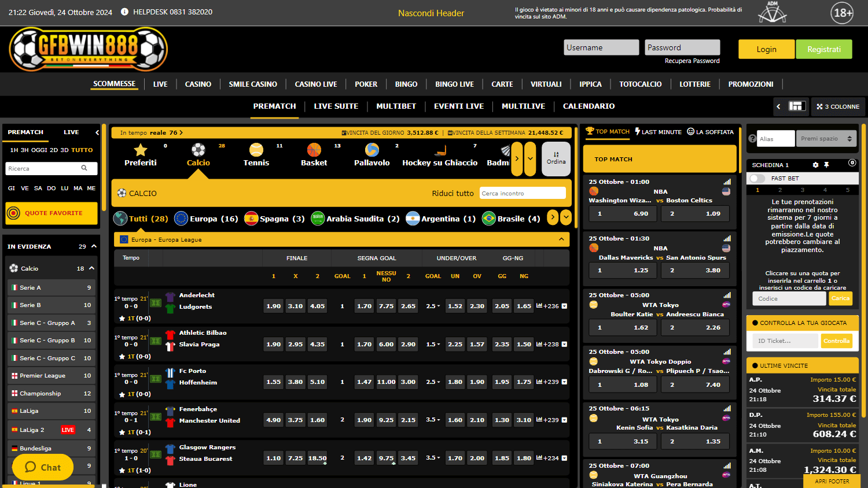Collapse the In Evidenza panel
868x488 pixels.
[94, 246]
